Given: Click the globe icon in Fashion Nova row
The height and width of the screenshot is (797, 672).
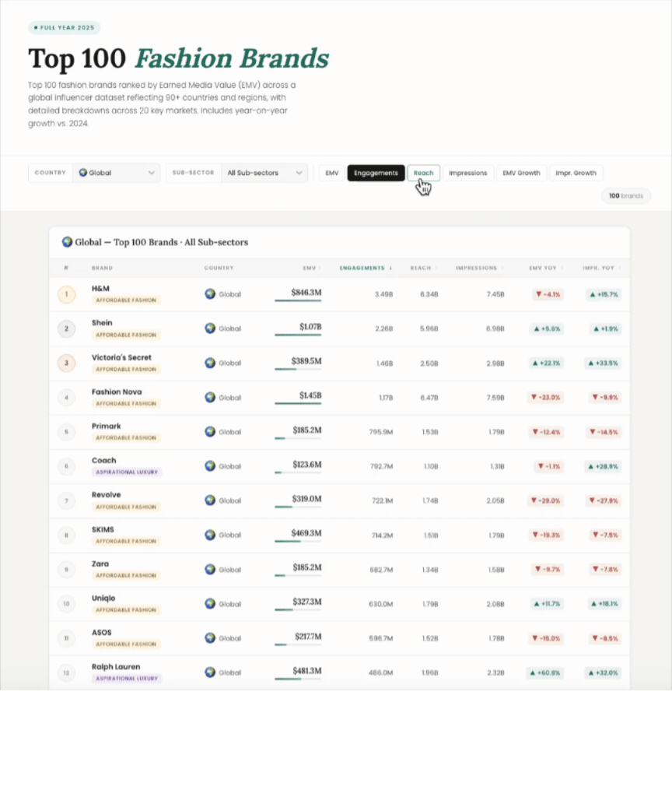Looking at the screenshot, I should point(210,398).
